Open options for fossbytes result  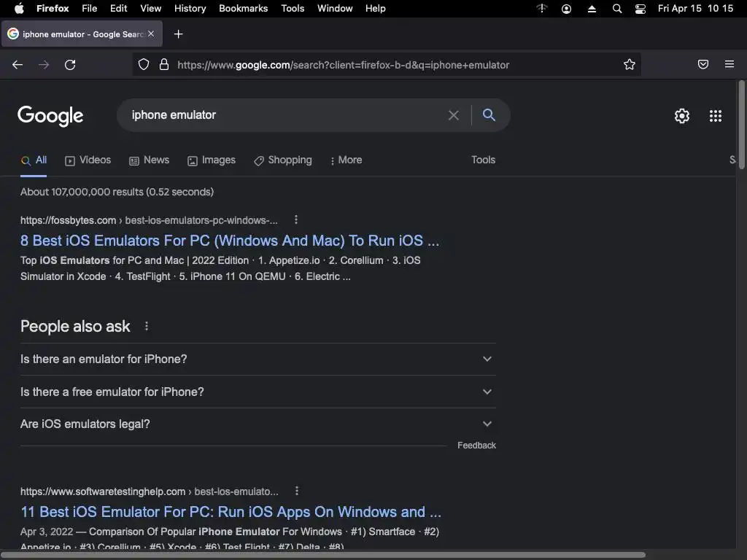[x=296, y=219]
